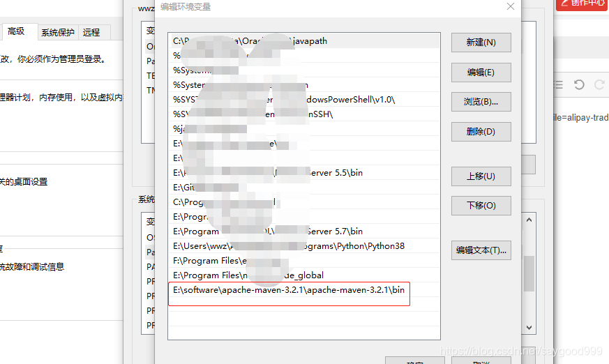Click the red 创作中心 button
This screenshot has height=364, width=609.
pyautogui.click(x=582, y=4)
